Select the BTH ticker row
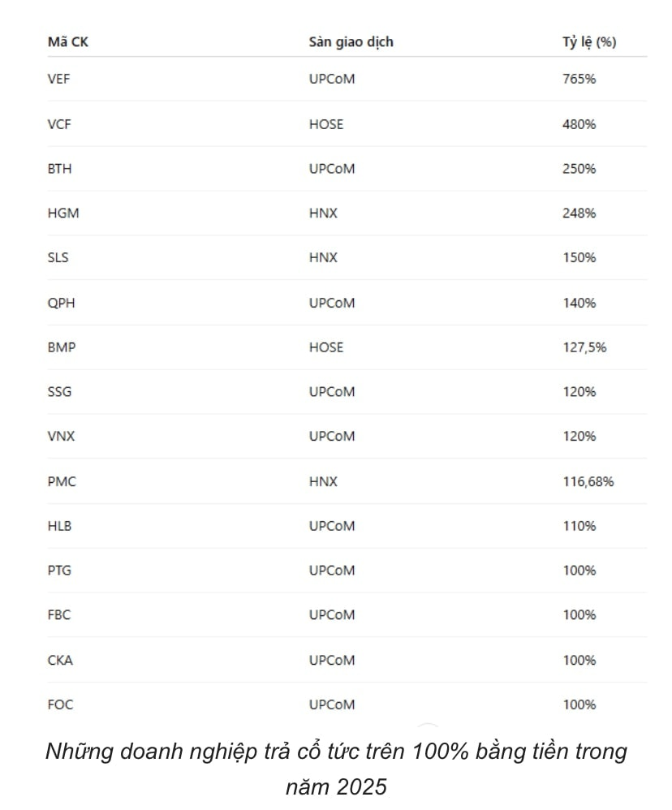The width and height of the screenshot is (672, 810). click(60, 169)
